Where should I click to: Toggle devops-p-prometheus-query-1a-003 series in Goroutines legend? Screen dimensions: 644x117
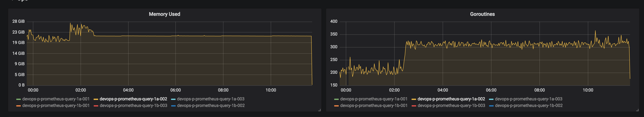point(528,99)
